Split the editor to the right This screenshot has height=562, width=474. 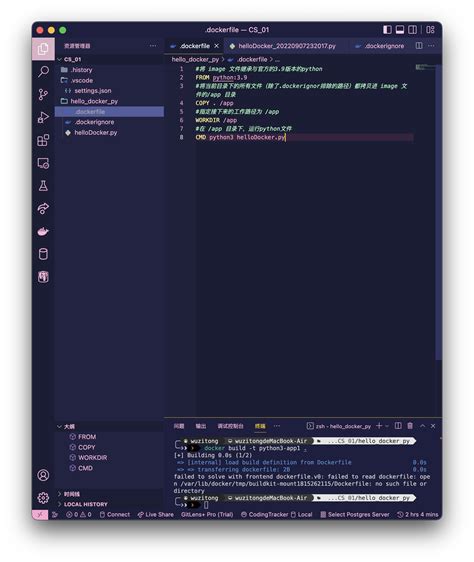pyautogui.click(x=419, y=46)
